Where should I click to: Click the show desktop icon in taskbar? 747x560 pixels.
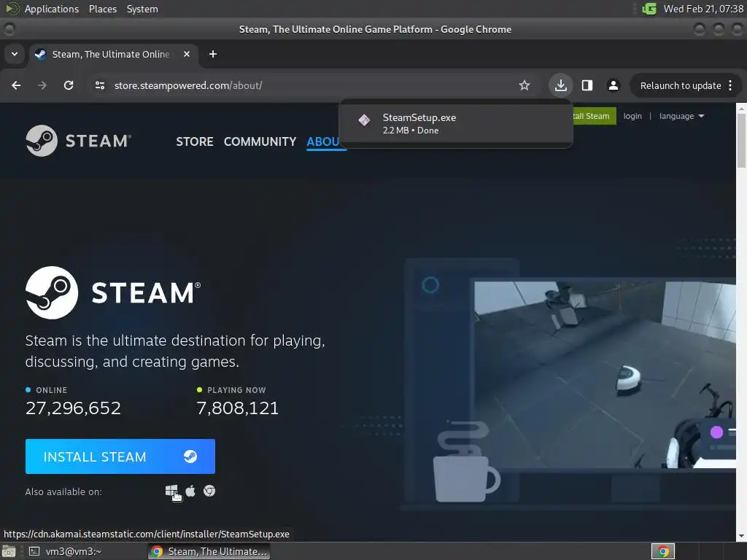click(x=9, y=551)
